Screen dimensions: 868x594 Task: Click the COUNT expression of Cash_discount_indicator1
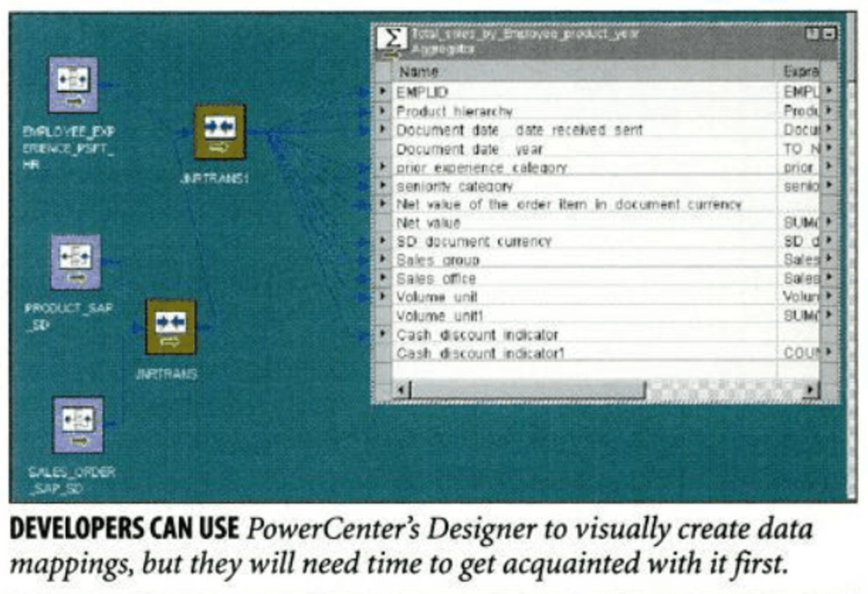point(801,352)
